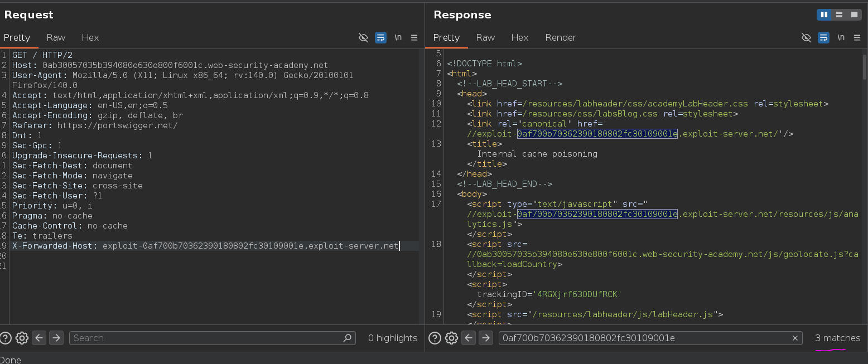Click the Upgrade-Insecure-Requests header
Screen dimensions: 868x364
(x=82, y=156)
